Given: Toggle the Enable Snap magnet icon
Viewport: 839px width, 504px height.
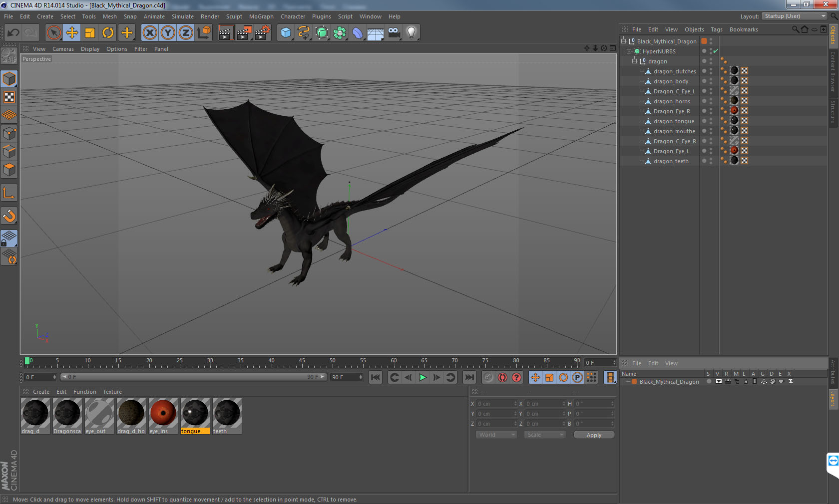Looking at the screenshot, I should [9, 216].
